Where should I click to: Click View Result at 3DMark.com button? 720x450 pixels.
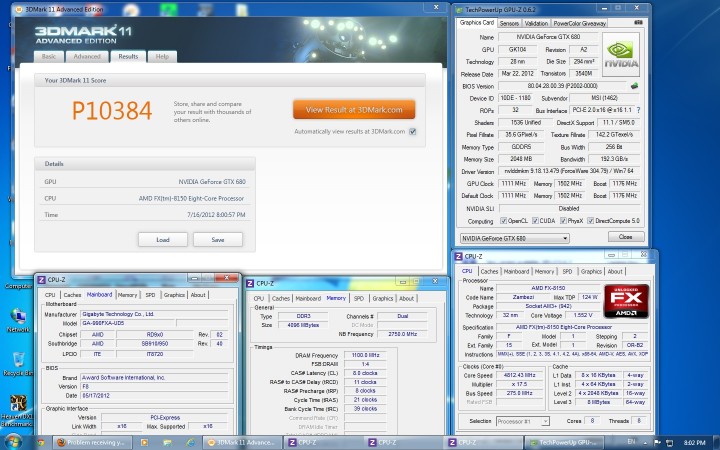click(x=354, y=110)
